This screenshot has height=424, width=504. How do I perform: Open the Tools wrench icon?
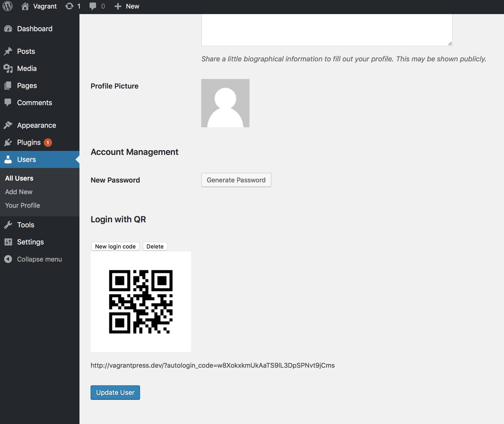click(8, 225)
